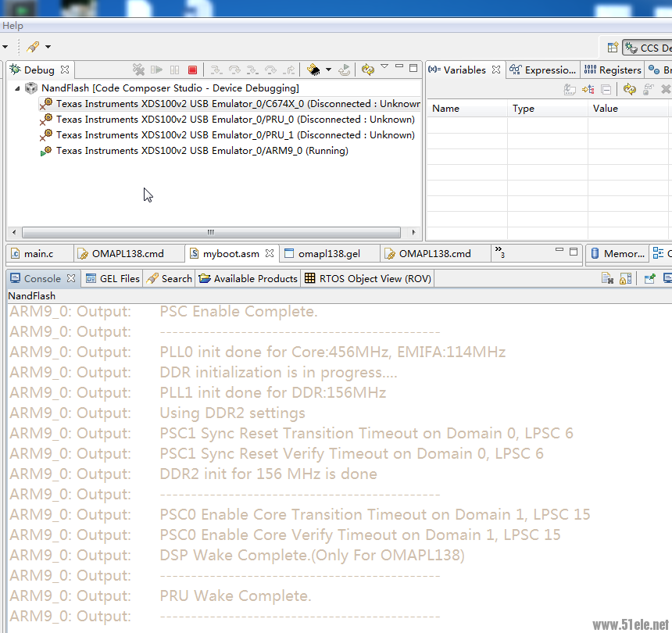This screenshot has width=672, height=633.
Task: Open the Debug view menu triangle
Action: [384, 67]
